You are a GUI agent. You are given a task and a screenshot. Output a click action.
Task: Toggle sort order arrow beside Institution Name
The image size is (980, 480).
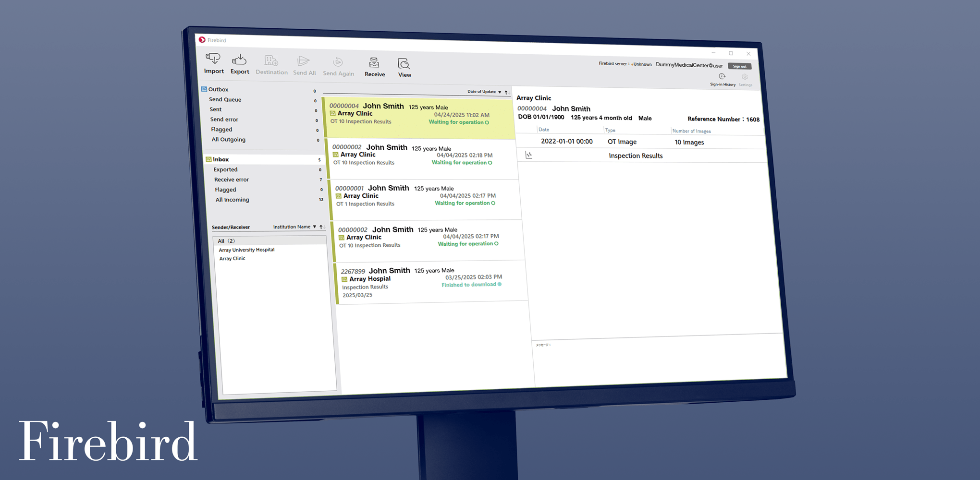[x=321, y=227]
